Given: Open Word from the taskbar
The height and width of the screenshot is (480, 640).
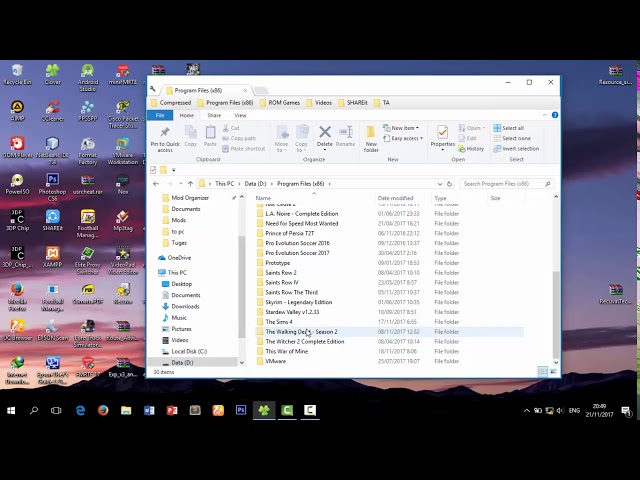Looking at the screenshot, I should pos(149,410).
